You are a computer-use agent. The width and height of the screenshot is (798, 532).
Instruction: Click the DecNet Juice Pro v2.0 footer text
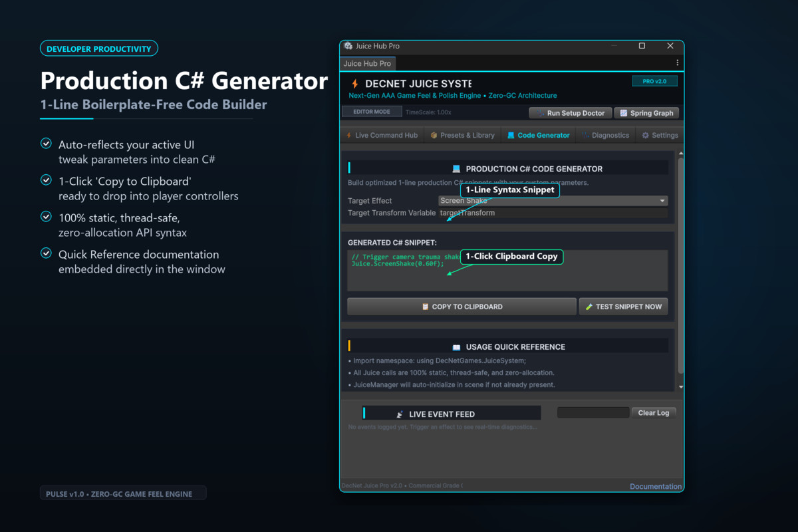click(402, 485)
